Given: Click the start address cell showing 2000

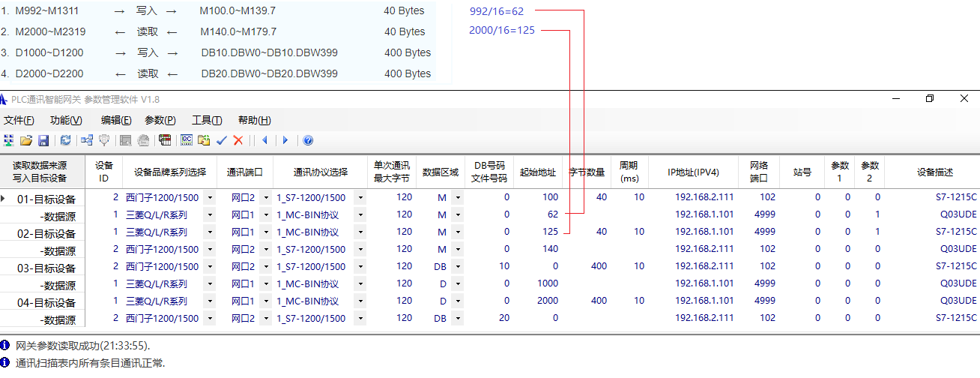Looking at the screenshot, I should (x=548, y=301).
